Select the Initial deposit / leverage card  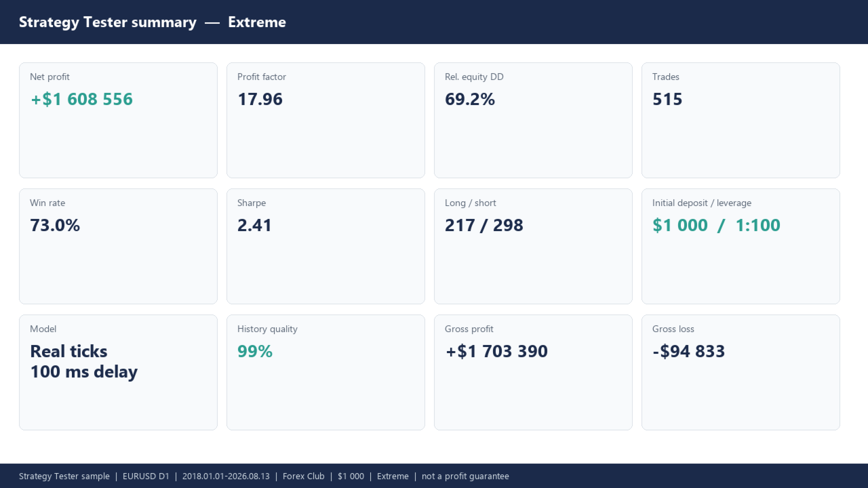(x=741, y=246)
